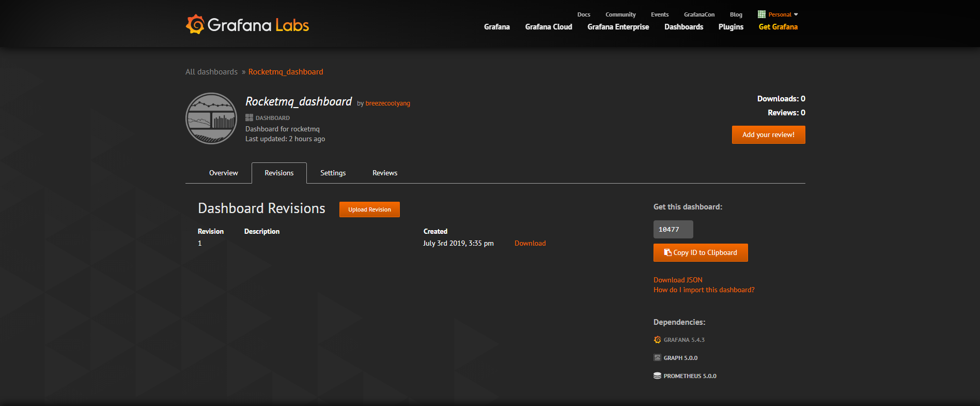Upload a new revision

369,209
